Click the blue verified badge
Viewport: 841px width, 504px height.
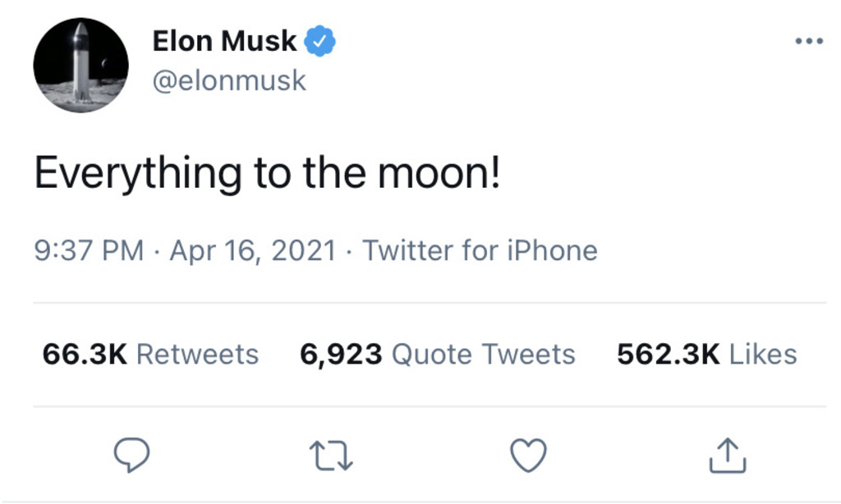[x=319, y=40]
